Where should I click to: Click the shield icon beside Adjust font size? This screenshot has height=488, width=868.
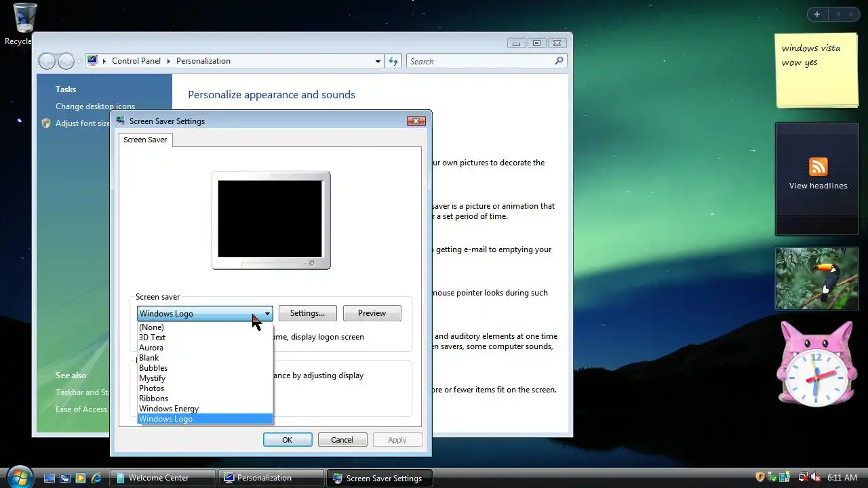(46, 123)
